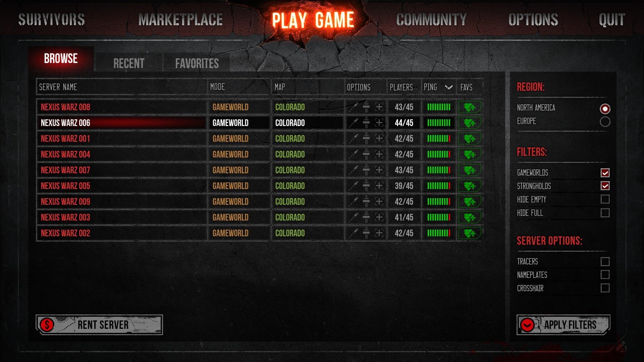Select the NEXUS WARZ 003 server row
644x362 pixels.
pos(259,218)
